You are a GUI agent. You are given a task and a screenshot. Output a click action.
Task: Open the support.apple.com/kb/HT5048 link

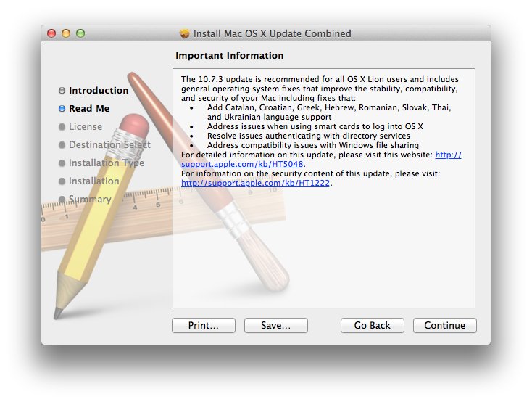[242, 164]
